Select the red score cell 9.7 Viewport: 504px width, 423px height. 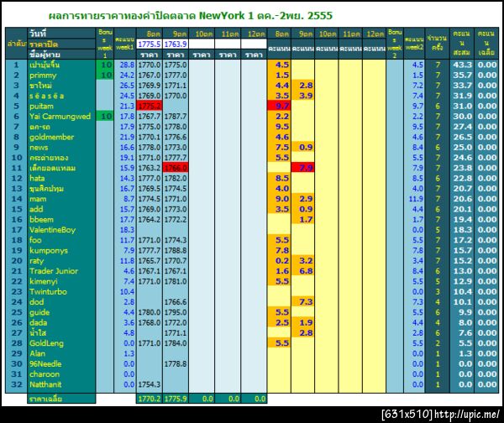tap(279, 106)
